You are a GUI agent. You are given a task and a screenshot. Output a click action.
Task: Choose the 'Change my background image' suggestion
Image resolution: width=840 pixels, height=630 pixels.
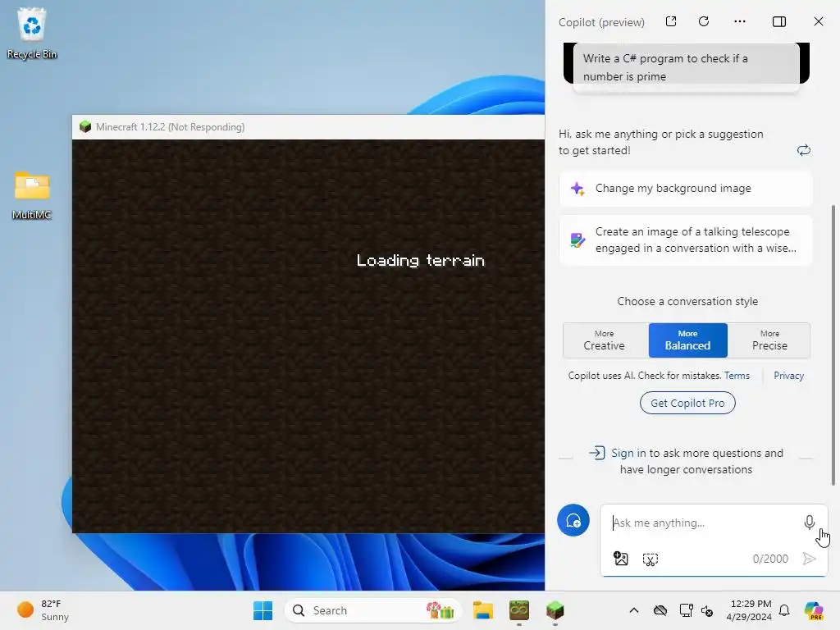[686, 189]
